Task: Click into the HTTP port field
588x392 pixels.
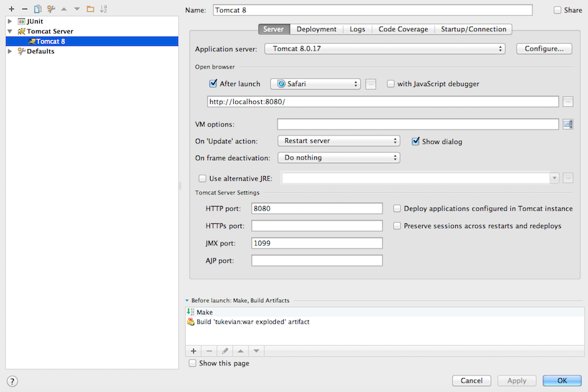Action: click(x=316, y=209)
